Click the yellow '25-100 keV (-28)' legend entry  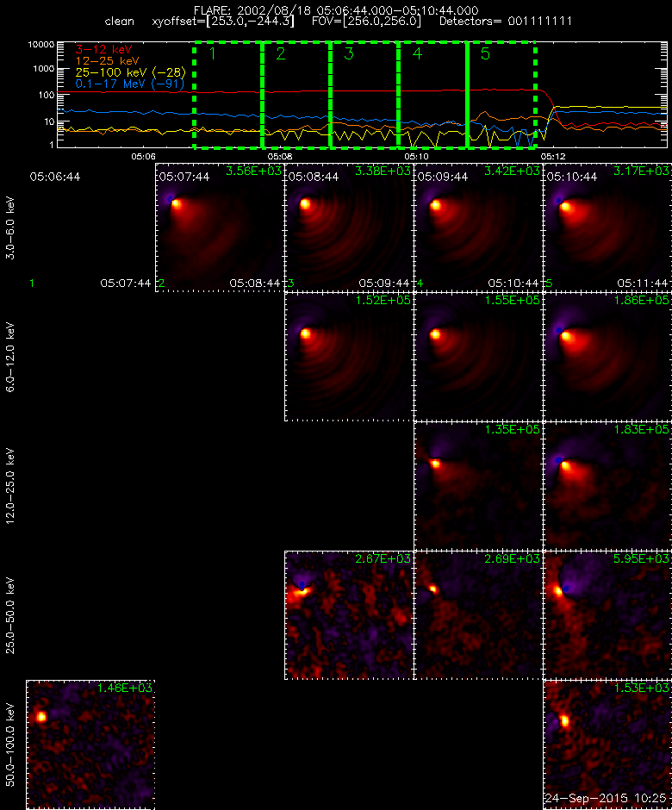click(131, 72)
